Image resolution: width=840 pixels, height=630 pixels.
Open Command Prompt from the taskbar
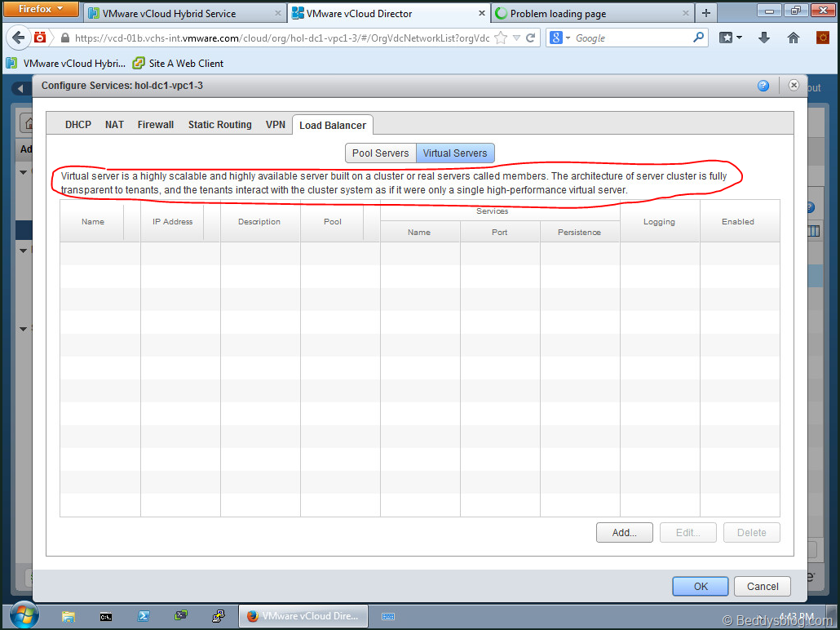click(x=106, y=616)
